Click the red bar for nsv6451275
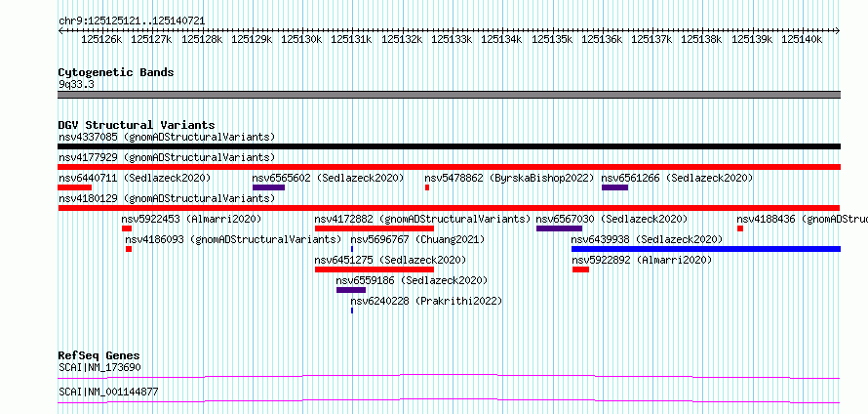Viewport: 868px width, 414px height. (375, 269)
